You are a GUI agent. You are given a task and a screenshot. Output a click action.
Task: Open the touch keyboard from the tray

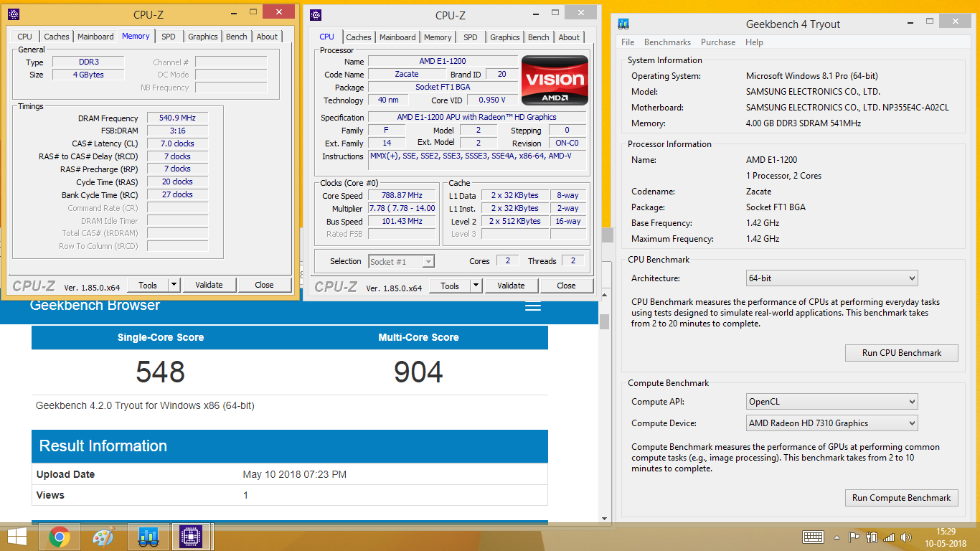tap(813, 537)
